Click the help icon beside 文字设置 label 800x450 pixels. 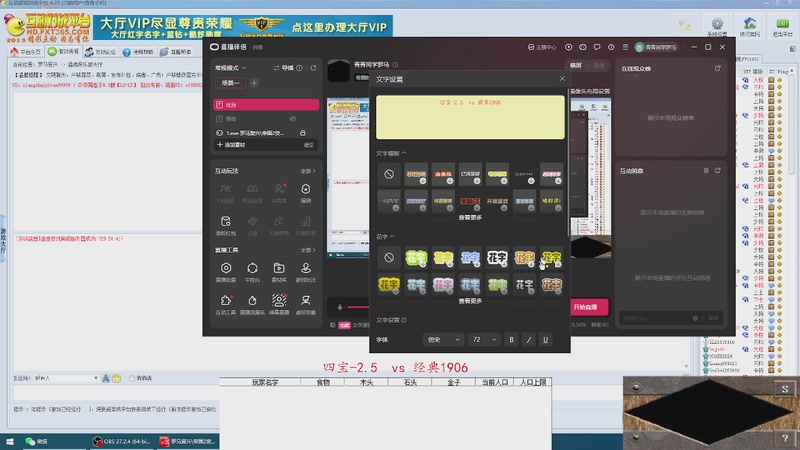coord(404,320)
